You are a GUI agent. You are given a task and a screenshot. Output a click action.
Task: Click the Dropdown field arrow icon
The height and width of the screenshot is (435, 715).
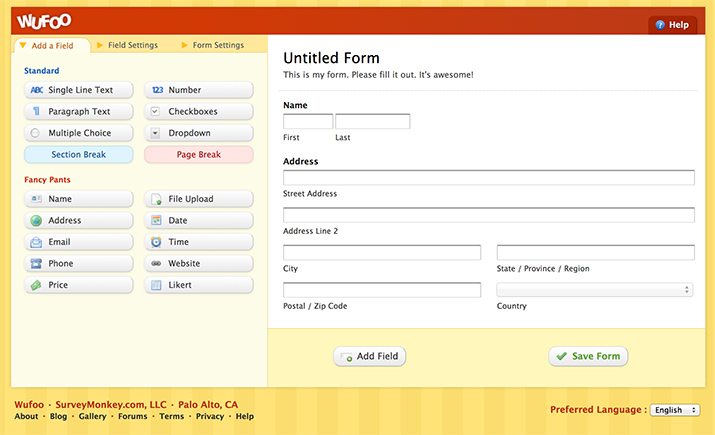(155, 133)
